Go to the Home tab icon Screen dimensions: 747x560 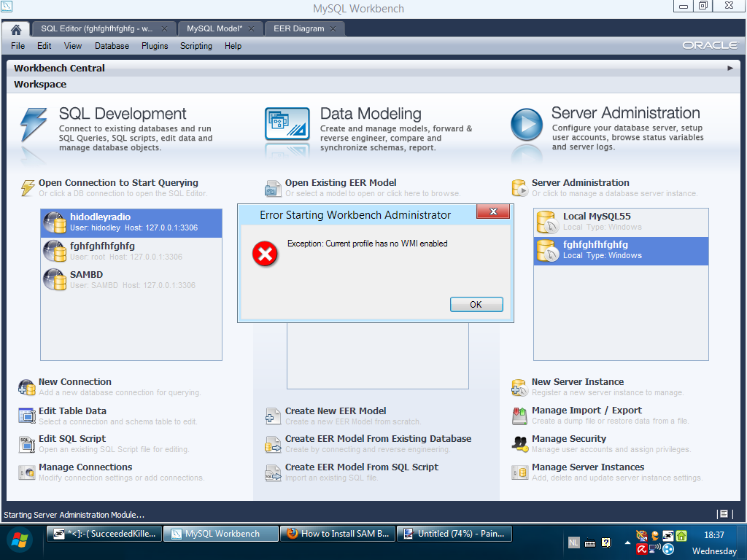coord(16,29)
